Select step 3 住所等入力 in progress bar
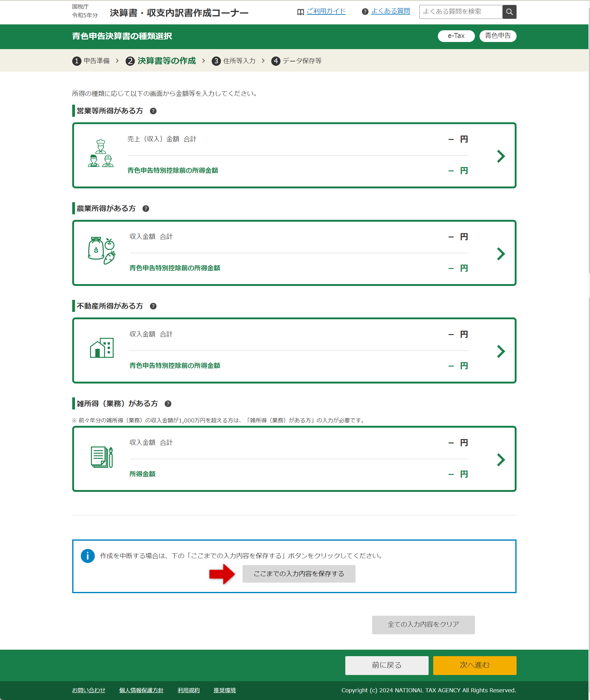Viewport: 590px width, 700px height. tap(234, 61)
